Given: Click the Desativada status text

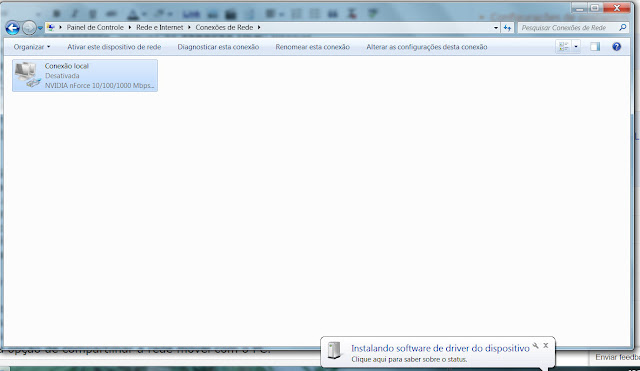Looking at the screenshot, I should coord(62,76).
